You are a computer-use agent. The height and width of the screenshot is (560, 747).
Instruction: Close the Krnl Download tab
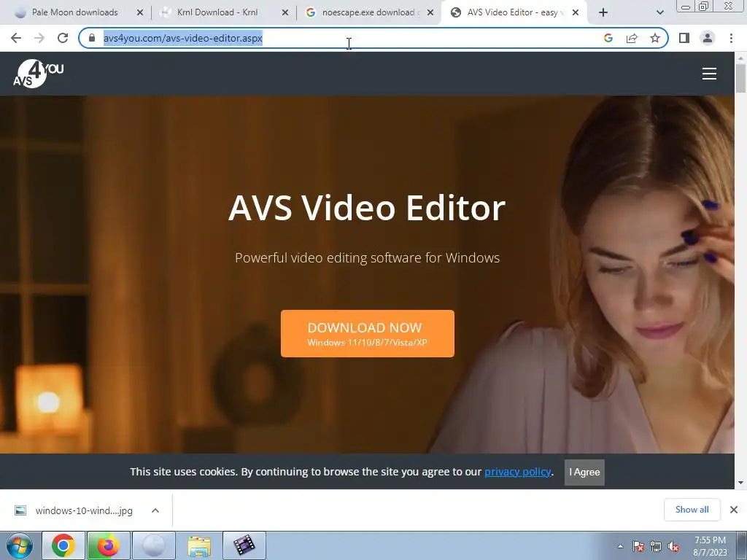[x=285, y=13]
